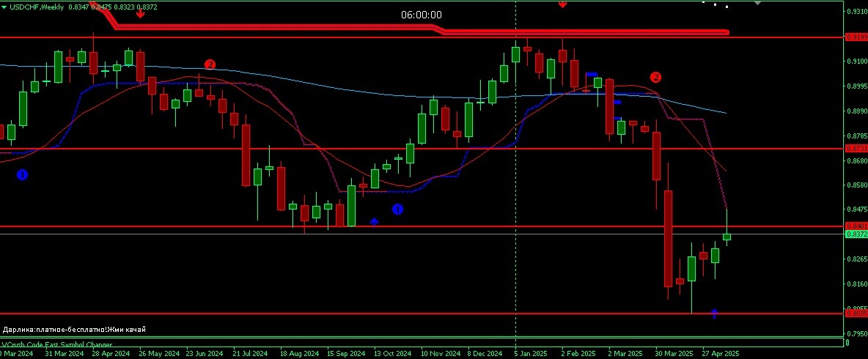Click the latest green candle at 0.8372
Image resolution: width=868 pixels, height=359 pixels.
[x=727, y=237]
